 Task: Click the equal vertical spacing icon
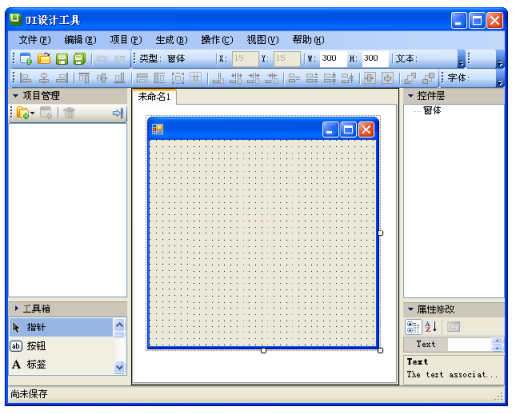(294, 78)
